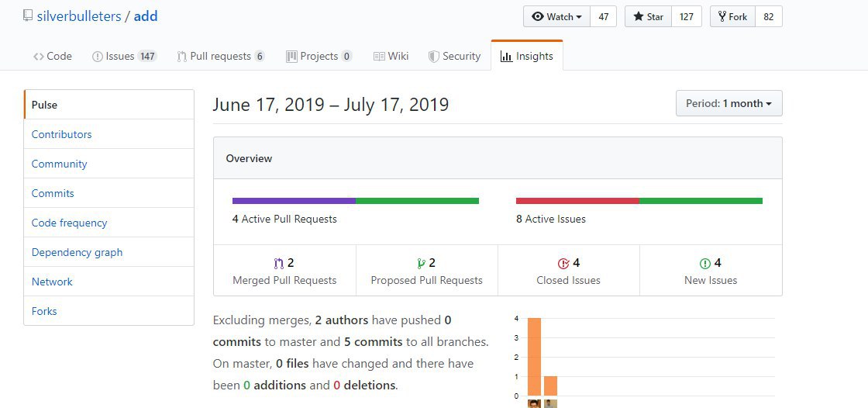Click the Issues tab exclamation icon
The width and height of the screenshot is (868, 408).
[x=98, y=57]
